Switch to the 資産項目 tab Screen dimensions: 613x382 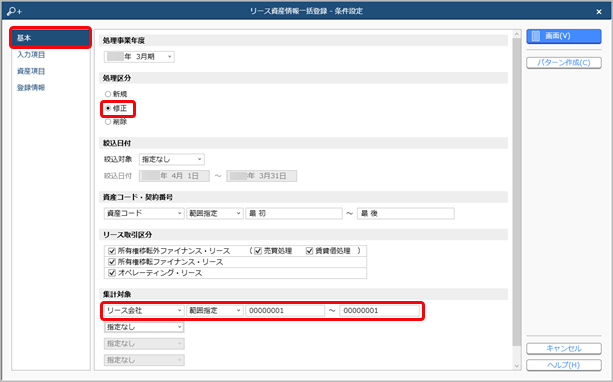coord(31,71)
